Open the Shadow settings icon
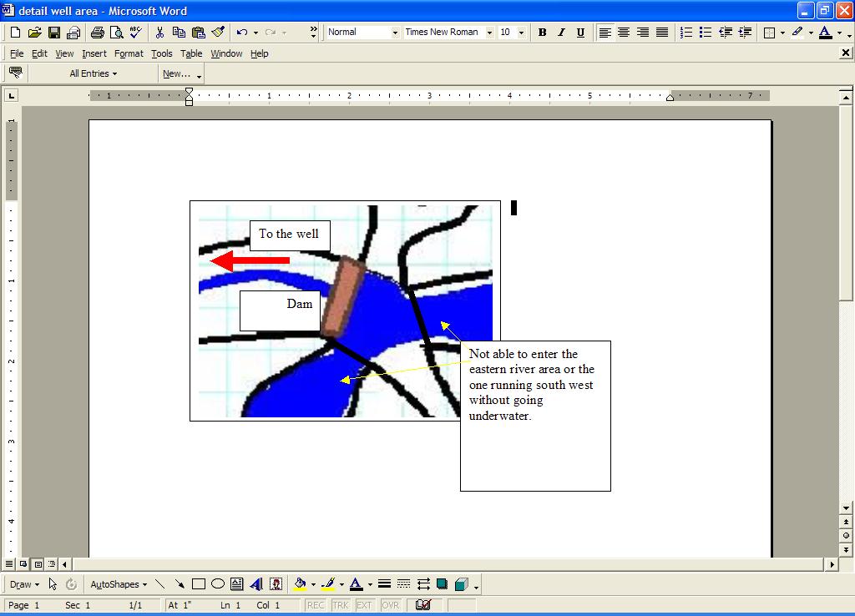The image size is (855, 616). (x=443, y=584)
